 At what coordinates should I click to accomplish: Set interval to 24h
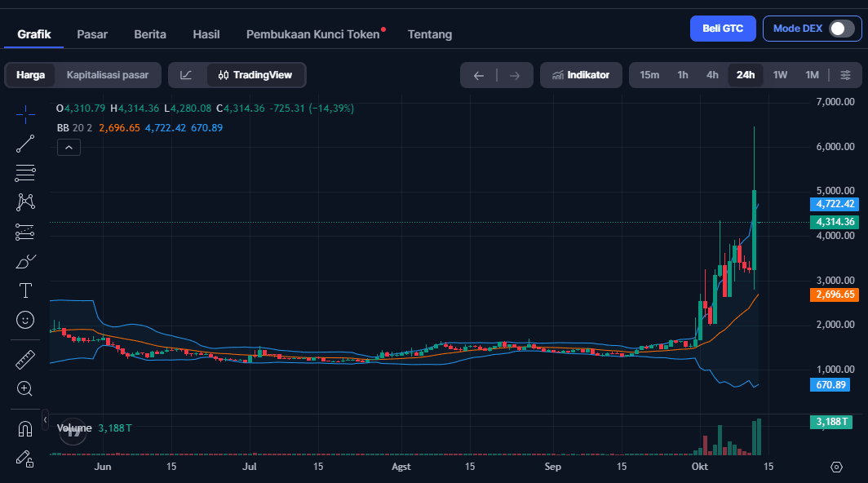pyautogui.click(x=745, y=75)
